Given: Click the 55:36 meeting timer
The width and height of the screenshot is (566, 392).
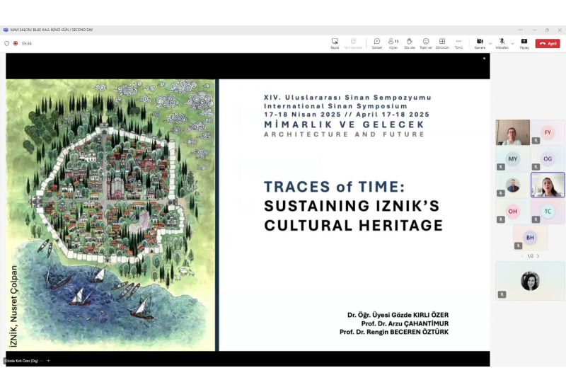Looking at the screenshot, I should 27,43.
